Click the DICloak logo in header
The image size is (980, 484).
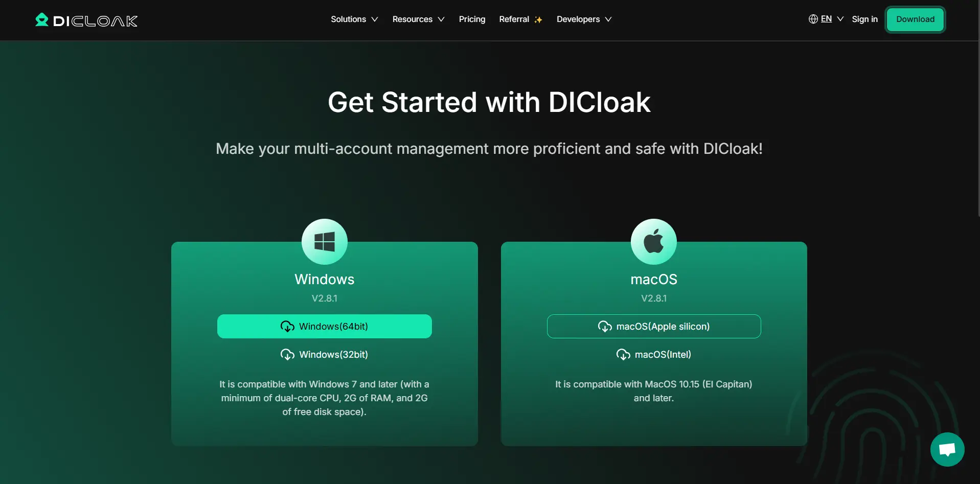[86, 20]
